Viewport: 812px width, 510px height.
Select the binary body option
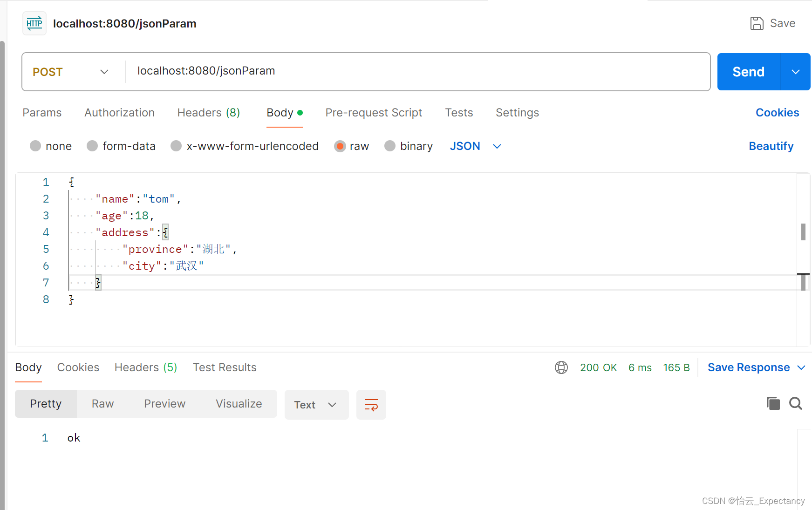coord(390,146)
